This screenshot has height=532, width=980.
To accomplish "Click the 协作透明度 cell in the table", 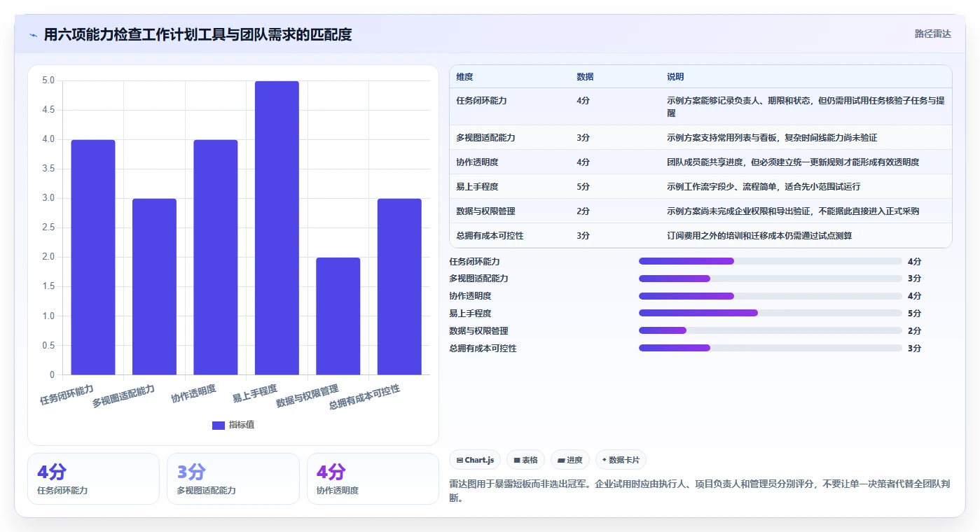I will coord(477,162).
